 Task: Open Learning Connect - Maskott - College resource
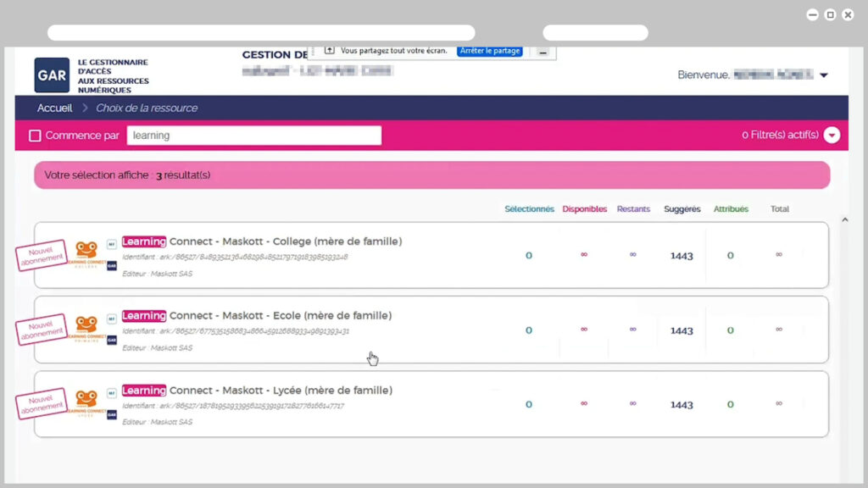point(262,241)
